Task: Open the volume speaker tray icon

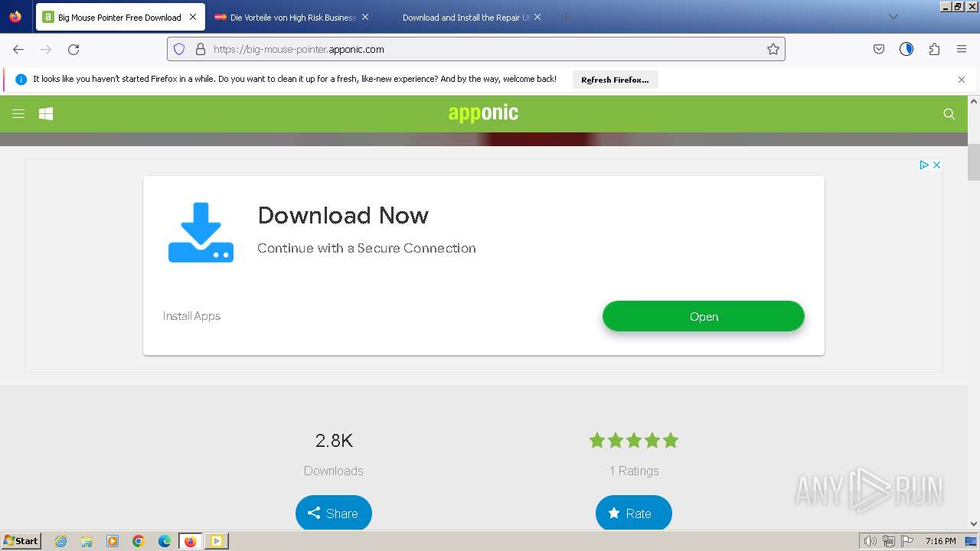Action: [x=870, y=541]
